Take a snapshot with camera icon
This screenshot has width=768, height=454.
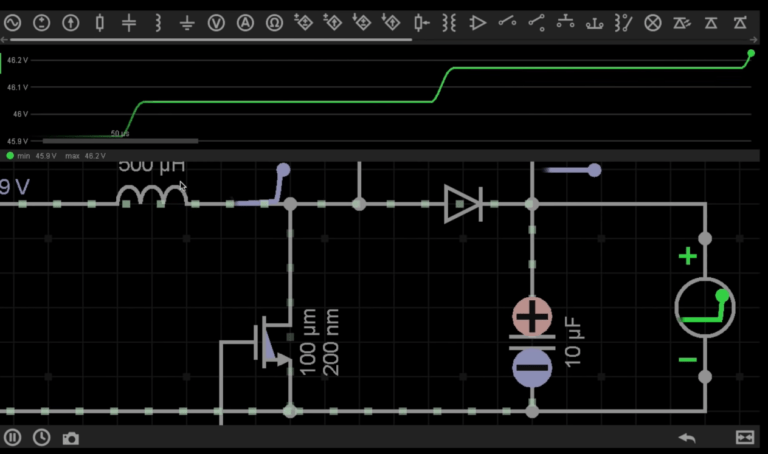[x=70, y=438]
